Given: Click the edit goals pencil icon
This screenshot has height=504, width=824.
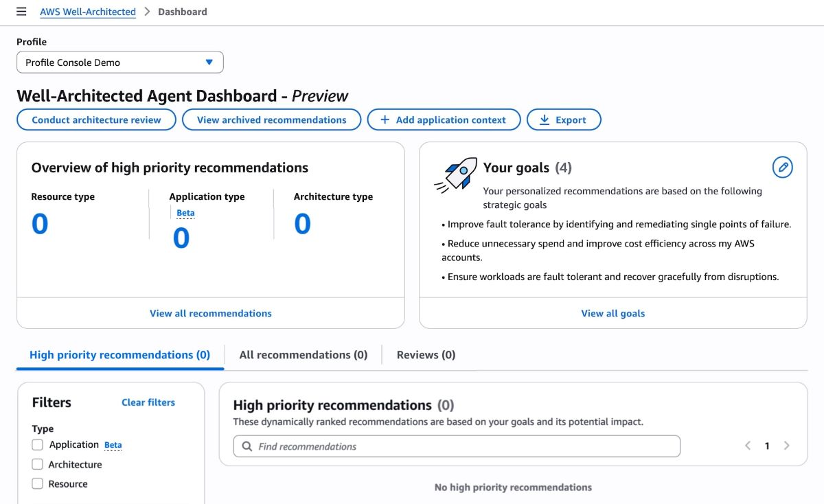Looking at the screenshot, I should 782,167.
